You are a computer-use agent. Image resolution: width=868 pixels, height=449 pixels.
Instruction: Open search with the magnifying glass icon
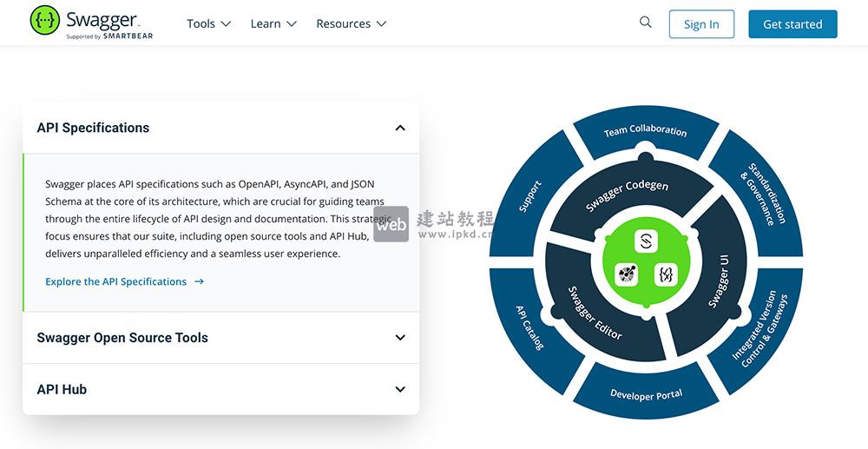(x=645, y=23)
